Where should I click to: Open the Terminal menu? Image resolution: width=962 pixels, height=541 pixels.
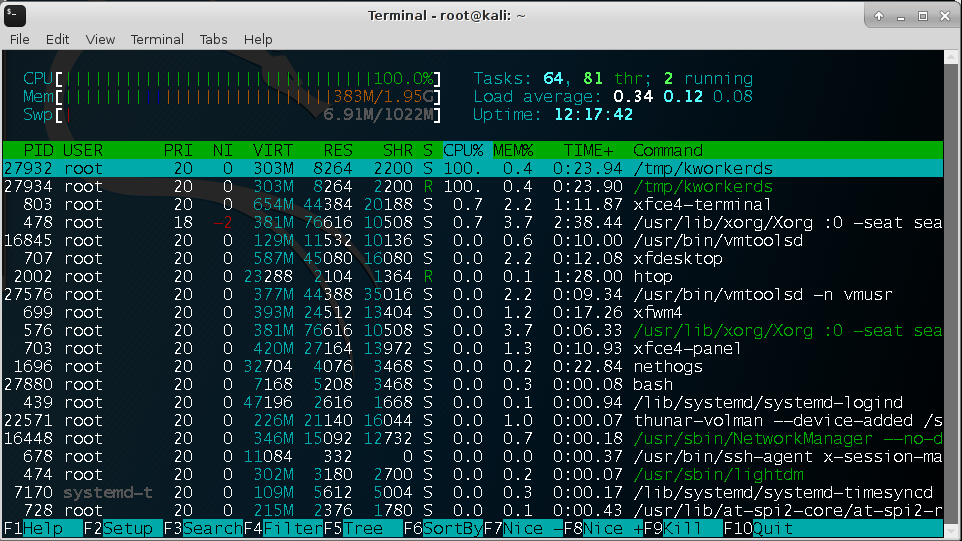(157, 39)
